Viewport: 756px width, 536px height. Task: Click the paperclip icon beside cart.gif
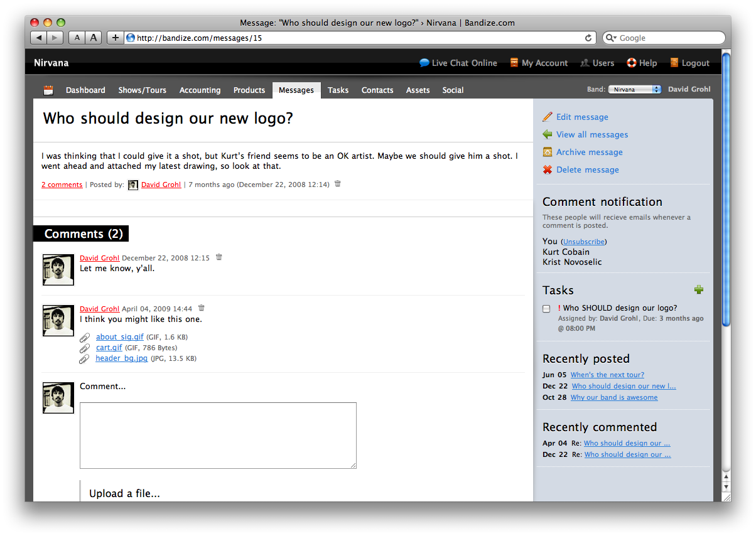pos(85,348)
